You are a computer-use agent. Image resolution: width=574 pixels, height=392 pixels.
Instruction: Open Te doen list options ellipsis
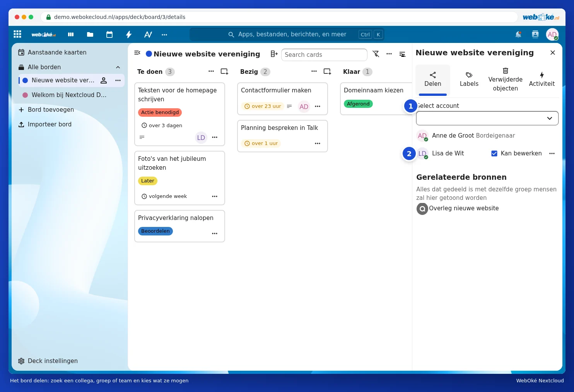(211, 72)
